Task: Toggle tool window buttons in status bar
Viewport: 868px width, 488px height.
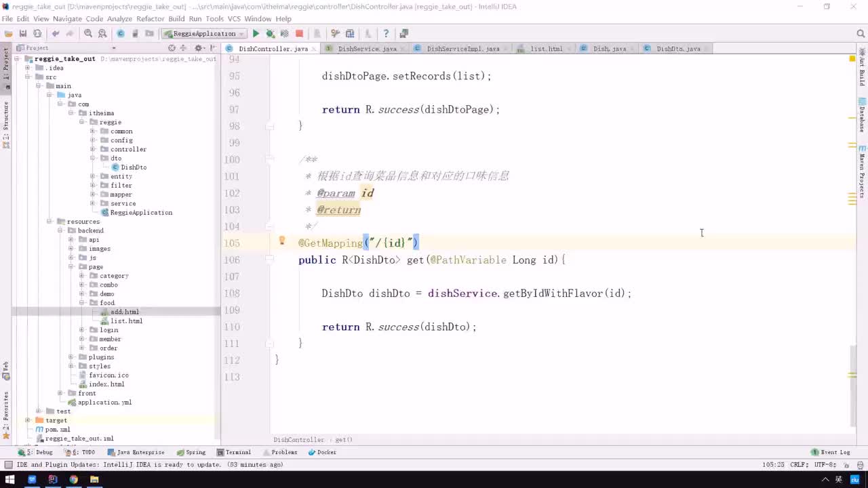Action: coord(8,464)
